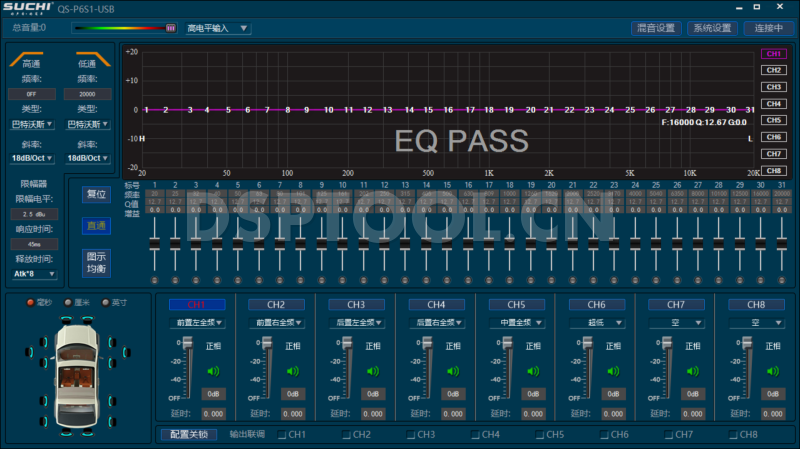Screen dimensions: 800x449
Task: Click the green speaker icon under CH5
Action: click(532, 371)
